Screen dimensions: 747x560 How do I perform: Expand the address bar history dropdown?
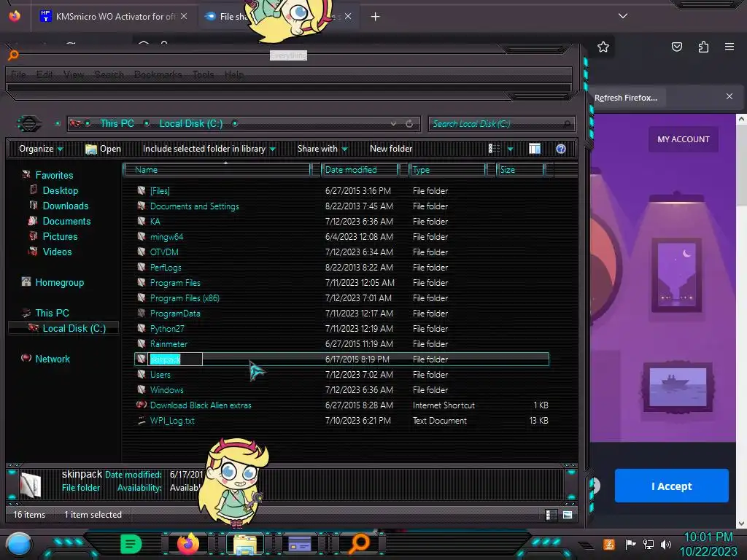(x=393, y=124)
